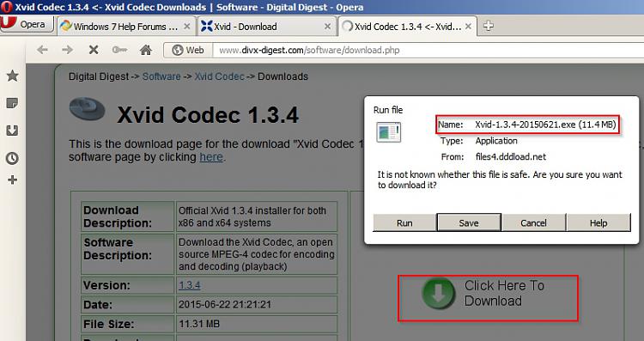Select the 2015-06-22 21:21:21 date value
The height and width of the screenshot is (341, 644).
tap(225, 304)
